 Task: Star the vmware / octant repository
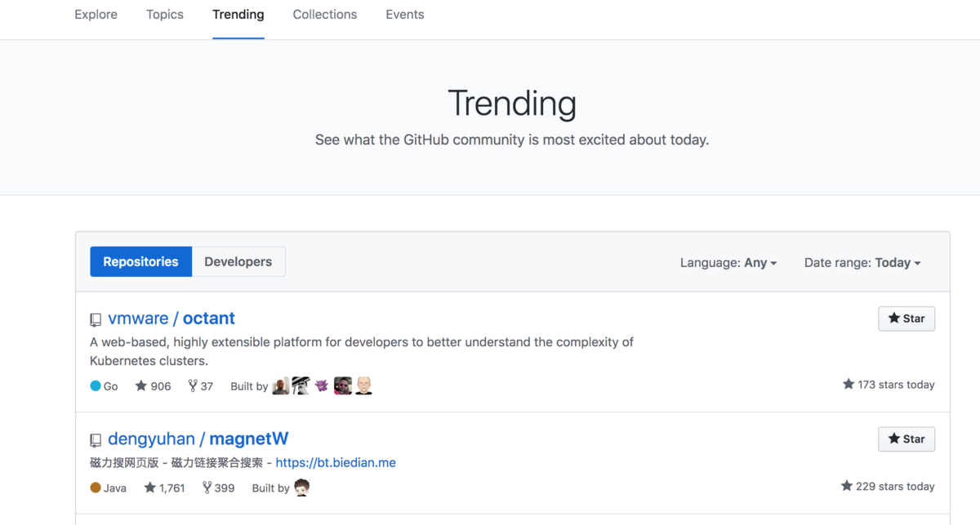click(906, 318)
